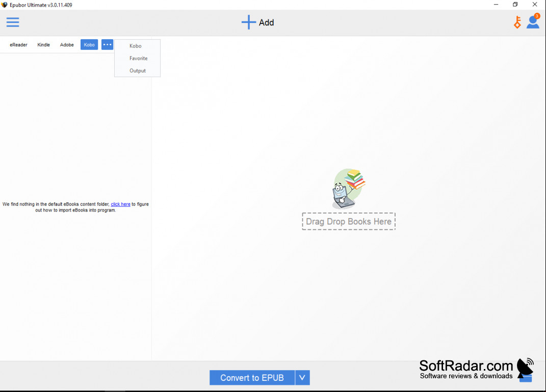The width and height of the screenshot is (546, 392).
Task: Expand the output format dropdown arrow
Action: pyautogui.click(x=302, y=378)
